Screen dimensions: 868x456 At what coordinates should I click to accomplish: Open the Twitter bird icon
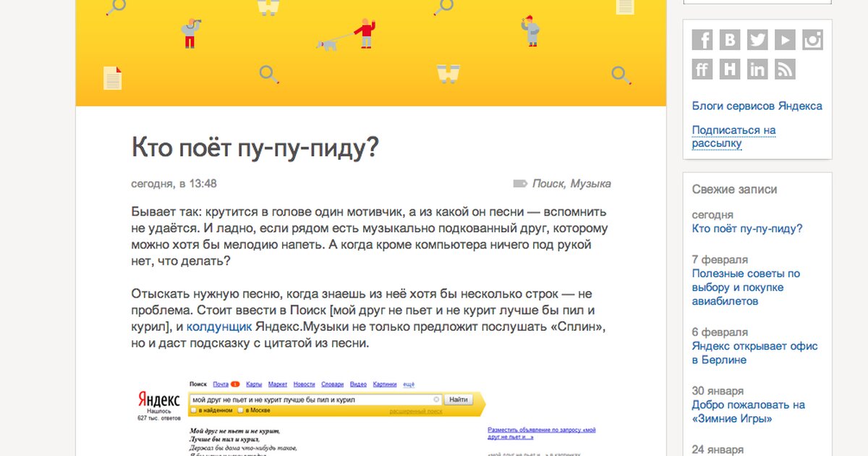point(757,40)
